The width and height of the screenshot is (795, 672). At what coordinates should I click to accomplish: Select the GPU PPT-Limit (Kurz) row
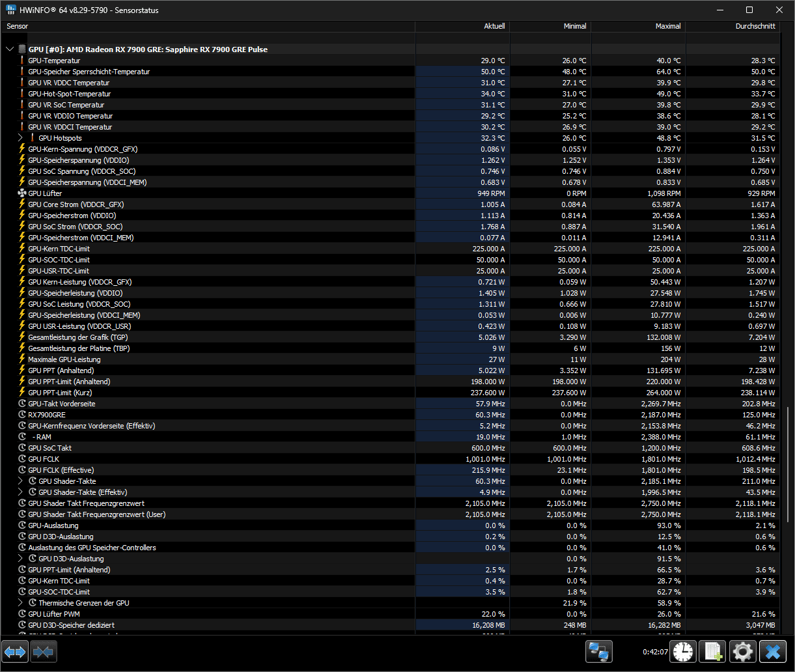tap(391, 393)
